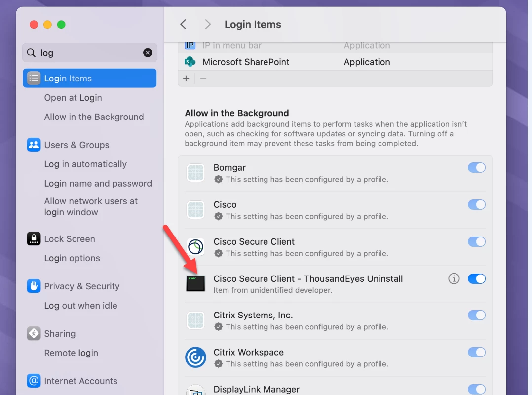Click the Microsoft SharePoint app icon
532x395 pixels.
point(190,62)
